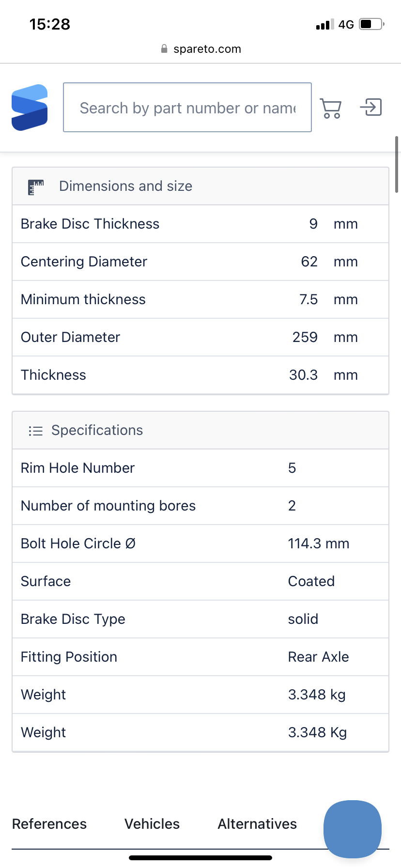Open the Alternatives tab
This screenshot has width=401, height=868.
(x=257, y=824)
